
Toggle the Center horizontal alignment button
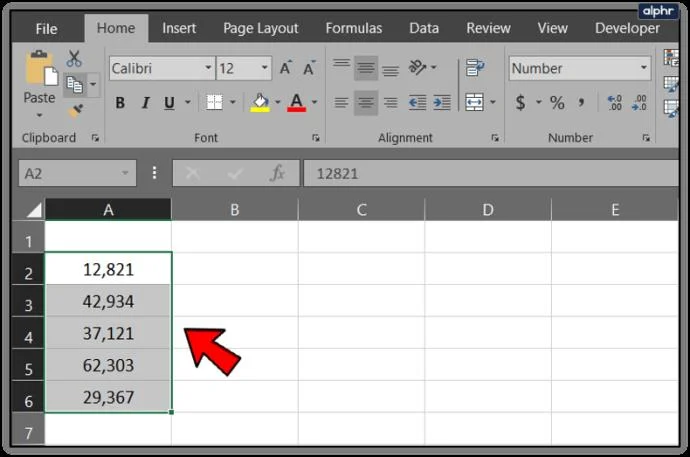tap(366, 102)
